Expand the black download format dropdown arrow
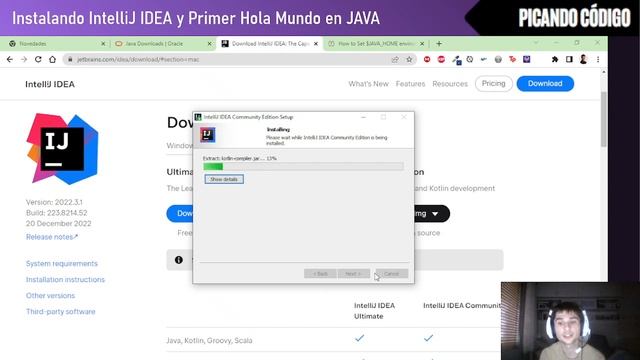This screenshot has height=360, width=640. [435, 214]
